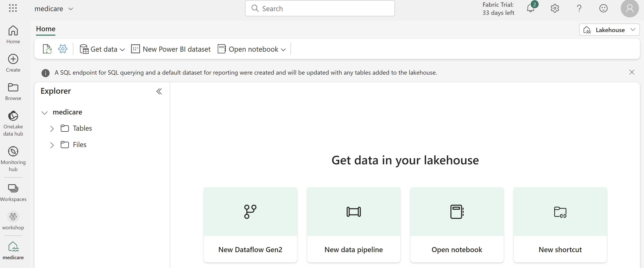
Task: Click New Power BI dataset
Action: [171, 49]
